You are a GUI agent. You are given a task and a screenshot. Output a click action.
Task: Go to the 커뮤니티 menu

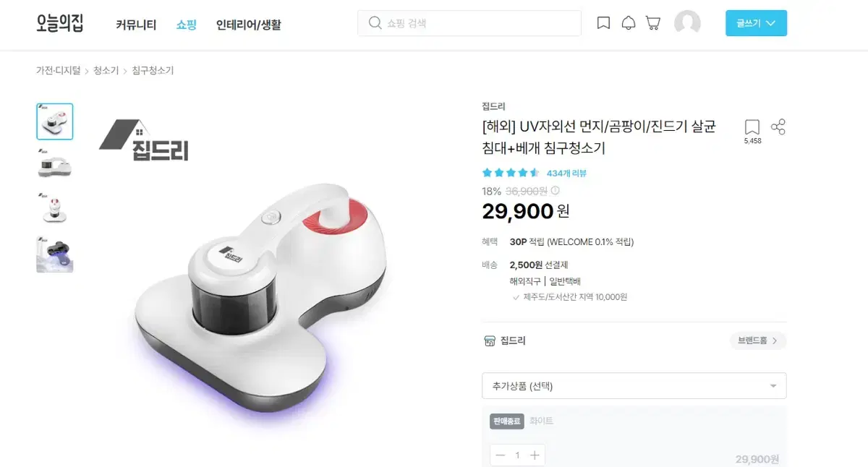(x=136, y=25)
